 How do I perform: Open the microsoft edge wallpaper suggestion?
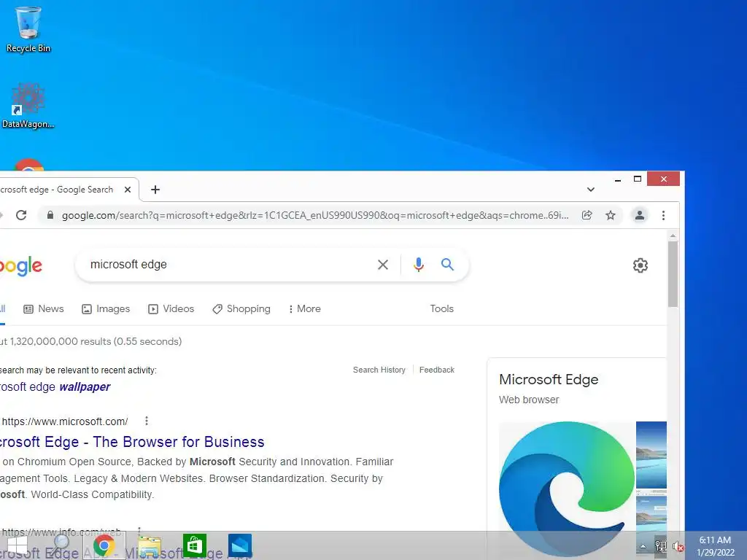[x=55, y=386]
